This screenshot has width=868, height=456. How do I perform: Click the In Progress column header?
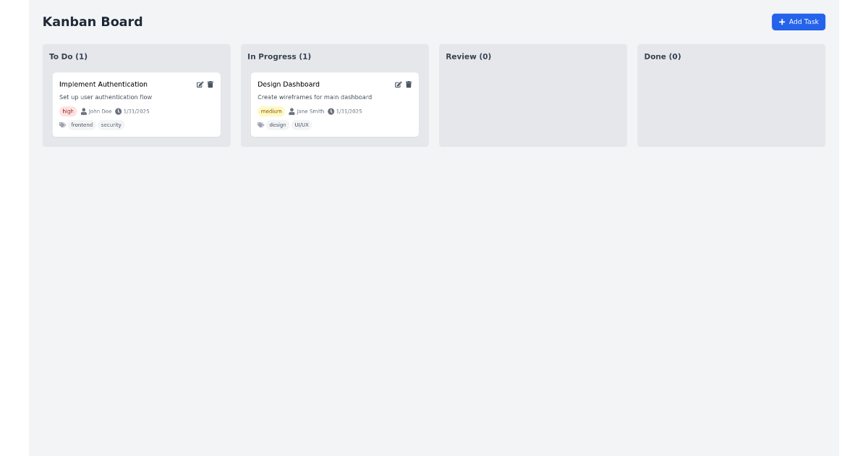coord(279,56)
